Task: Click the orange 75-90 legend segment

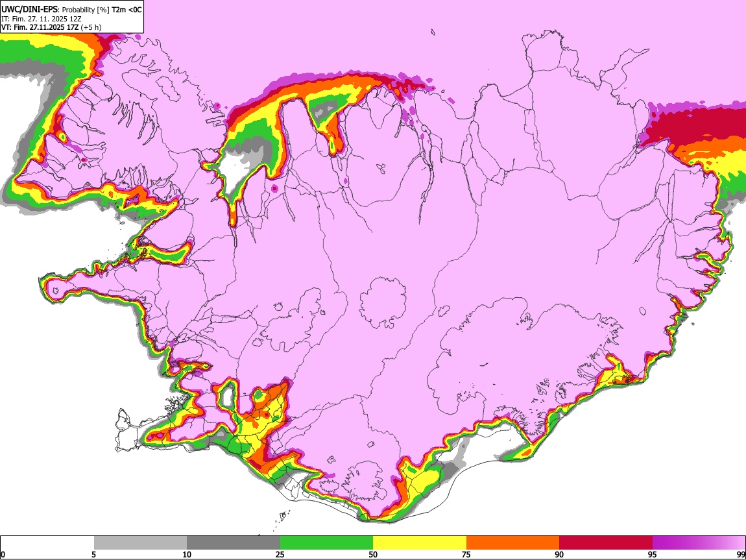Action: click(x=513, y=543)
